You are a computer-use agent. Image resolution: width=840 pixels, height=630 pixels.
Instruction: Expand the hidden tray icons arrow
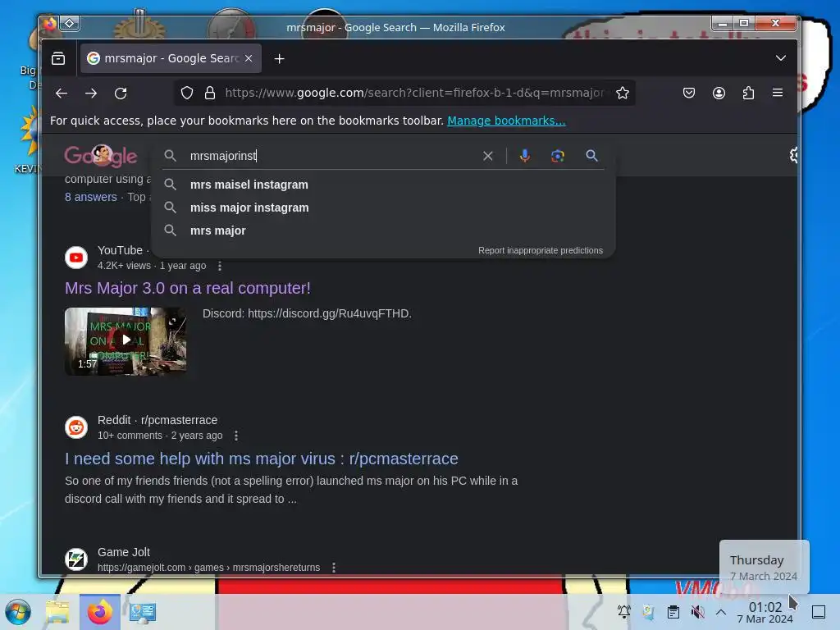[721, 612]
